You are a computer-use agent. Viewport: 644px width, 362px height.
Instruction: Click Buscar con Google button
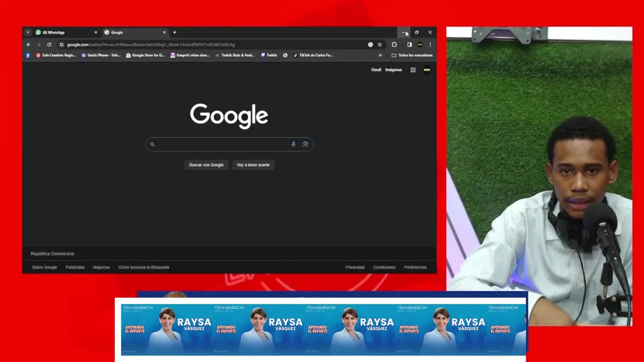click(x=206, y=165)
